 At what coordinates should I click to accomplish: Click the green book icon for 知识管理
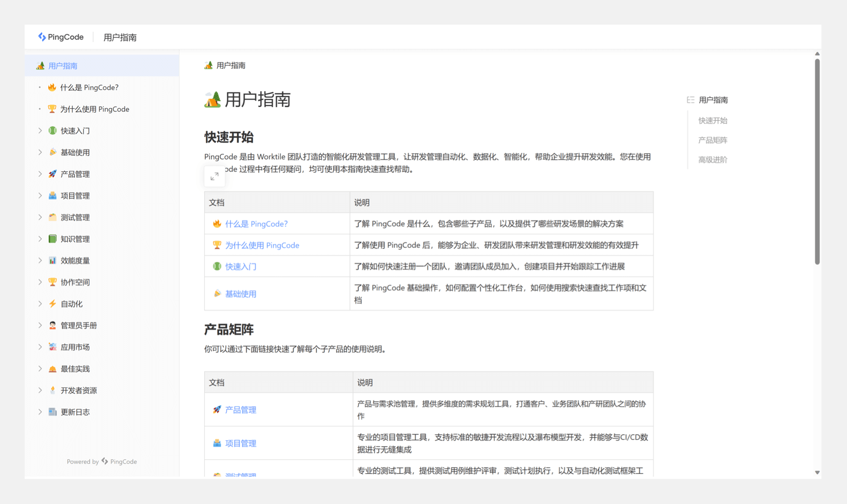click(52, 239)
